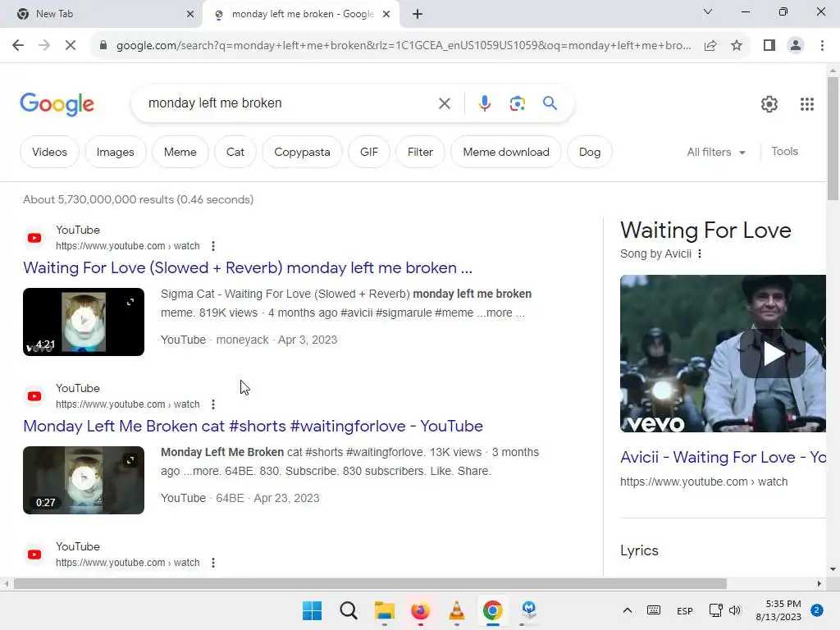The width and height of the screenshot is (840, 630).
Task: Play the 0:27 cat shorts thumbnail
Action: (x=84, y=480)
